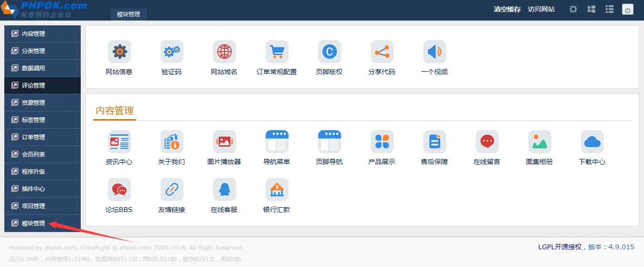Open 内容管理 in the sidebar
The height and width of the screenshot is (267, 644).
(x=42, y=34)
